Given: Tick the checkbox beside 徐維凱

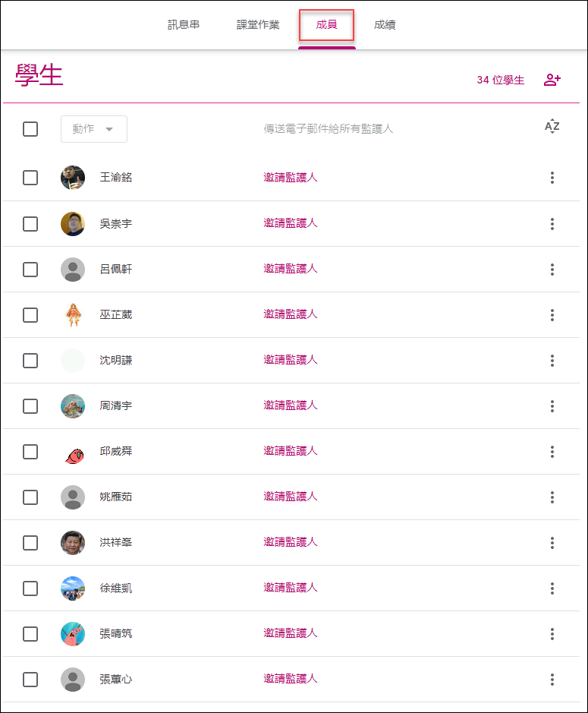Looking at the screenshot, I should click(30, 588).
